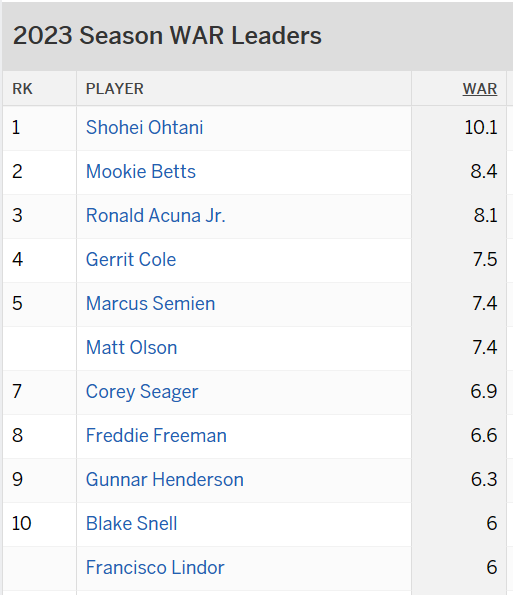The height and width of the screenshot is (595, 513).
Task: Select the Ronald Acuna Jr. link
Action: pos(156,216)
